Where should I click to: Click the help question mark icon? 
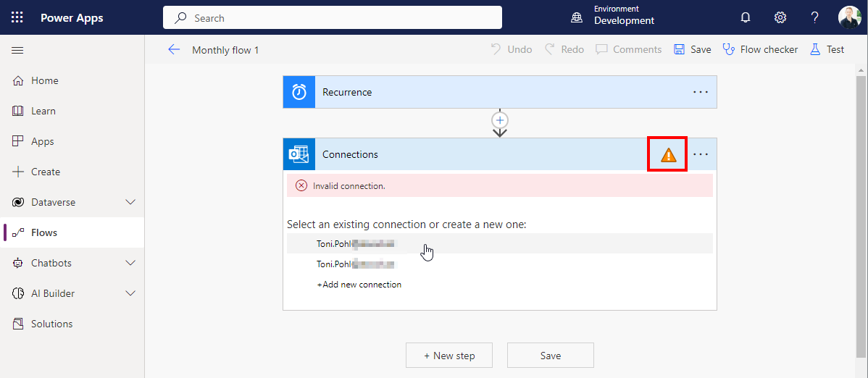click(815, 17)
